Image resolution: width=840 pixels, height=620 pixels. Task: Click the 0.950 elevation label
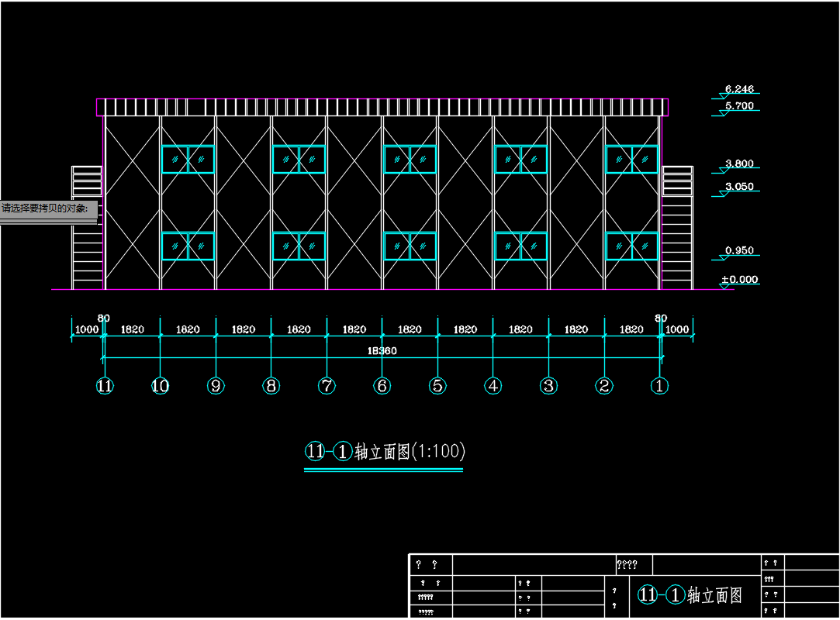click(739, 250)
